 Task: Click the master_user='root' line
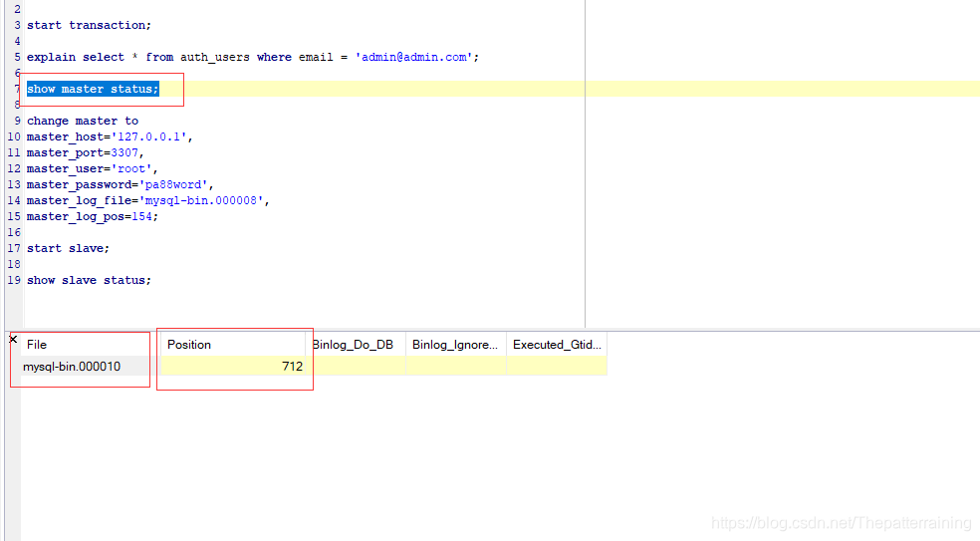92,168
